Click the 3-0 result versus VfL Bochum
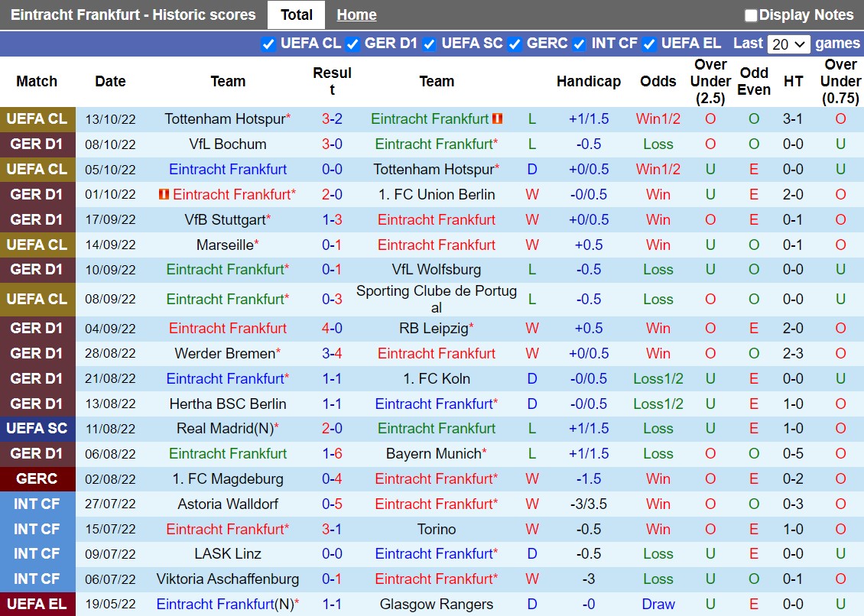This screenshot has width=864, height=616. pos(332,144)
